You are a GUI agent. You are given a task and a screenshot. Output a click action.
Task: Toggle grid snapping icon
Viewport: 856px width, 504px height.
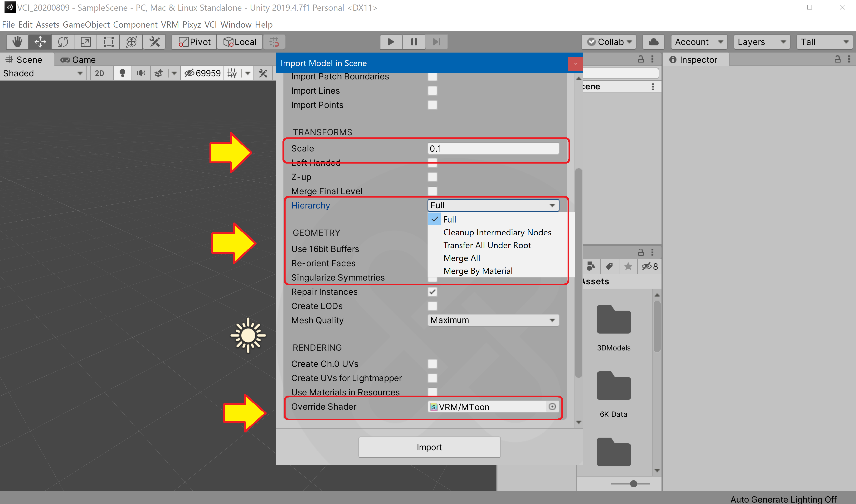[274, 42]
